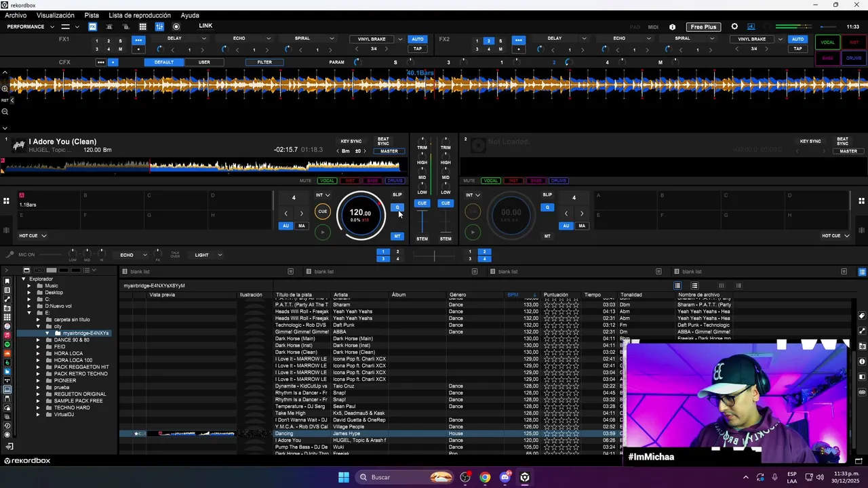Switch to rekordbox taskbar icon

[x=525, y=477]
